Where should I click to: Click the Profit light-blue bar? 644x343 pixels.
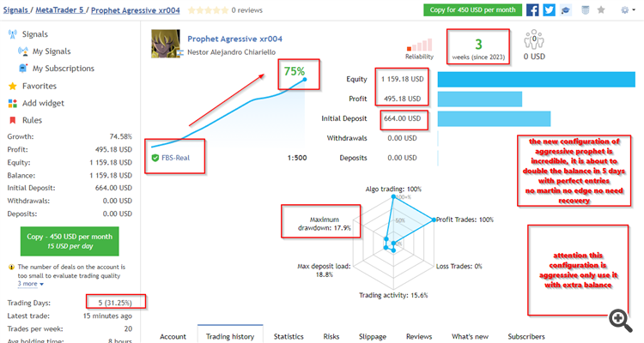pos(480,99)
